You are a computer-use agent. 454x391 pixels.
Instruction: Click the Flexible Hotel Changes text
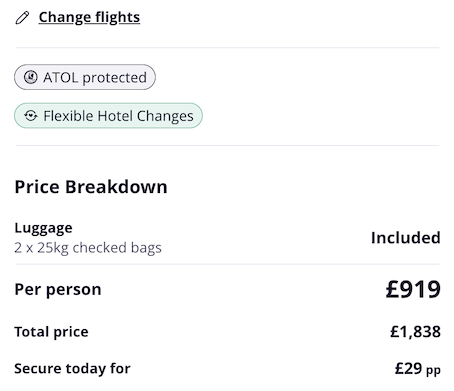pos(118,116)
